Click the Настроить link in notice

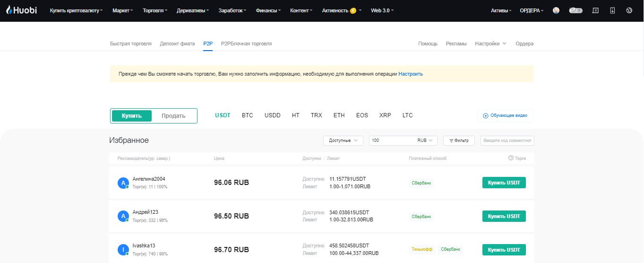click(411, 74)
